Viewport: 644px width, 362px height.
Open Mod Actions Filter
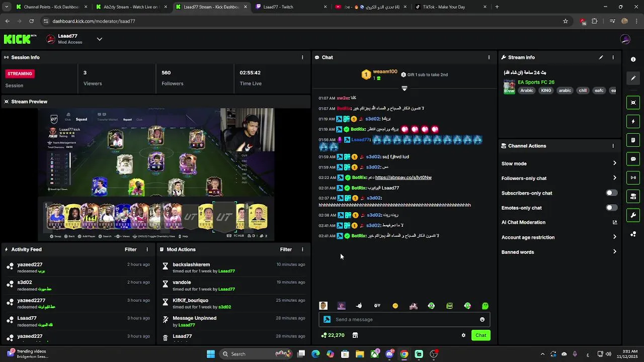[286, 249]
